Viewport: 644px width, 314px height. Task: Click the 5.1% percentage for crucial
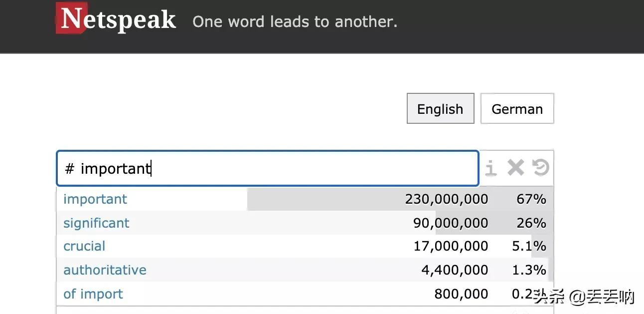tap(529, 246)
